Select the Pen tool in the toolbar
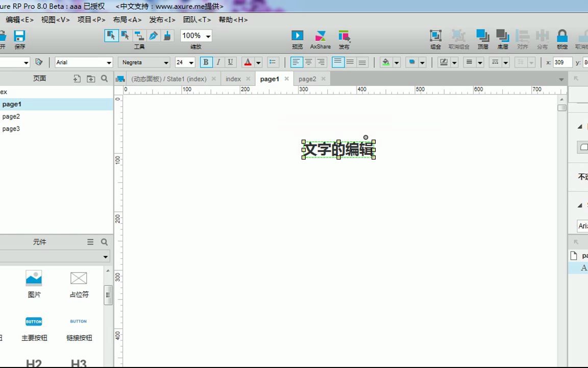 [153, 36]
